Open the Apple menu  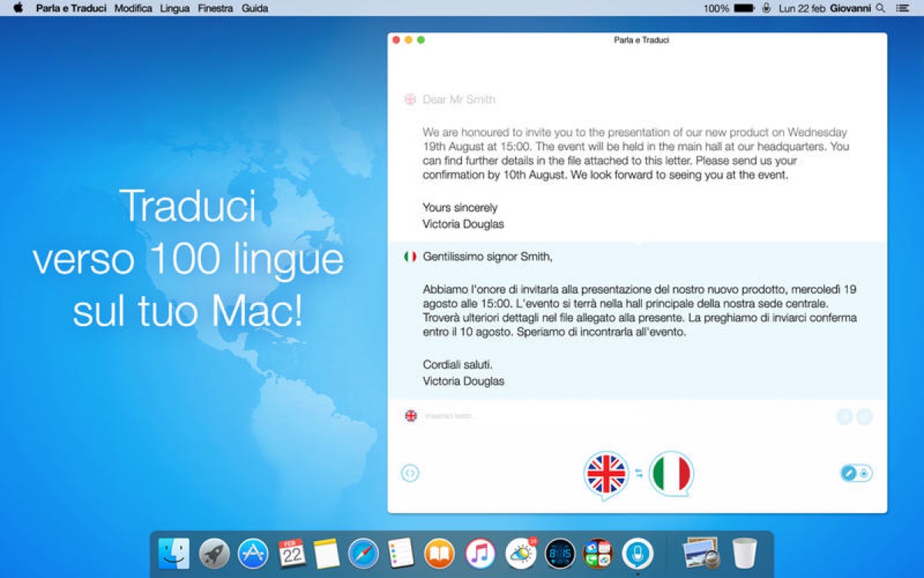click(x=18, y=8)
